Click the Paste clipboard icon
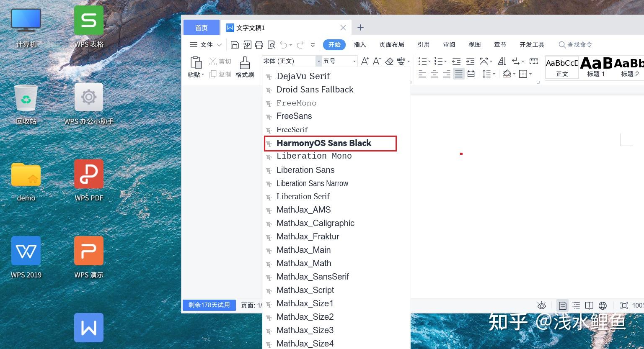 (x=196, y=63)
